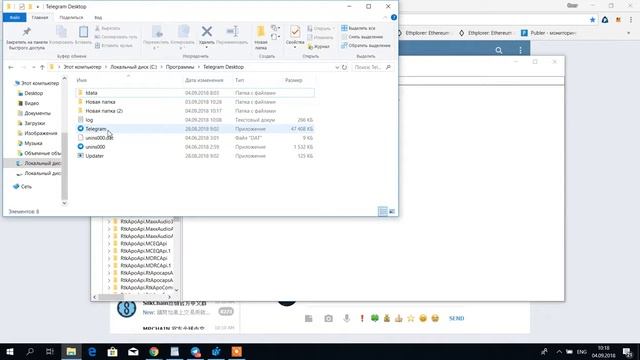Click the star emoji in composer

pos(411,318)
